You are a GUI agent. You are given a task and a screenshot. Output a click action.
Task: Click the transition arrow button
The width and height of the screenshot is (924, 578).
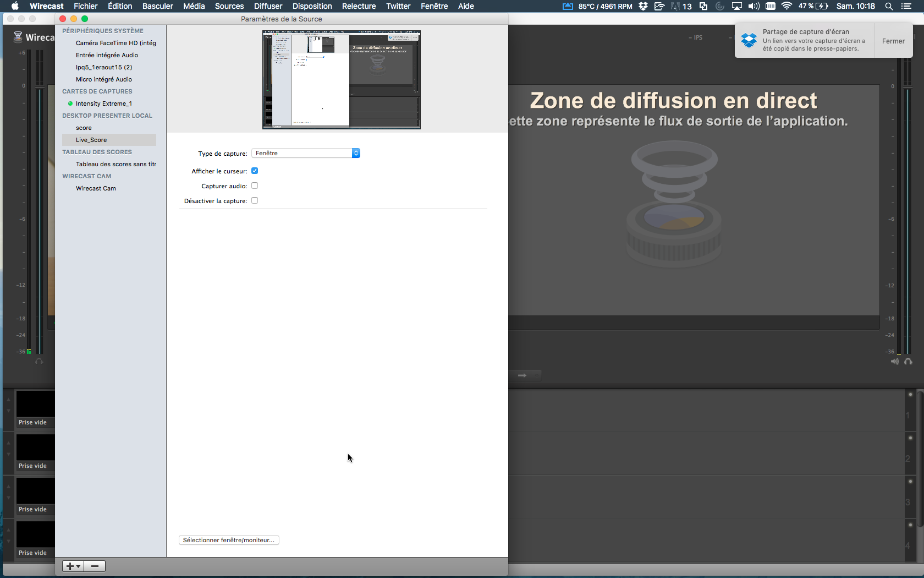pyautogui.click(x=522, y=375)
